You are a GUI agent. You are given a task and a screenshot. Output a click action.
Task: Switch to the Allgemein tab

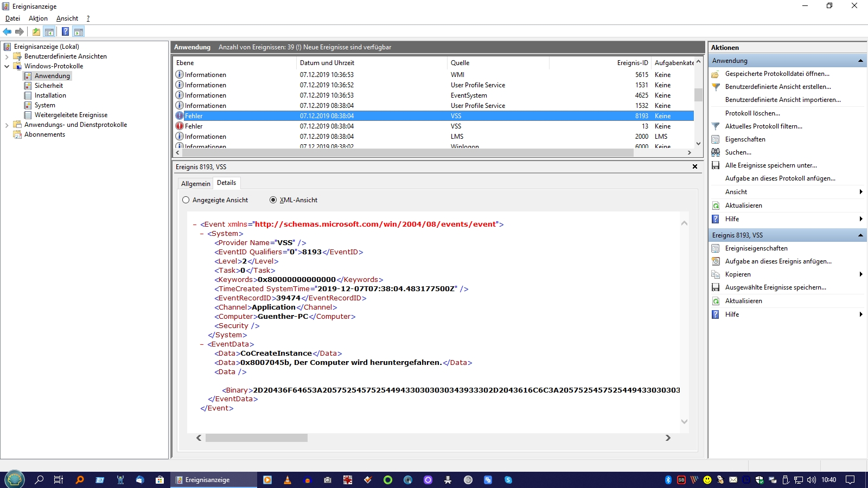point(195,184)
